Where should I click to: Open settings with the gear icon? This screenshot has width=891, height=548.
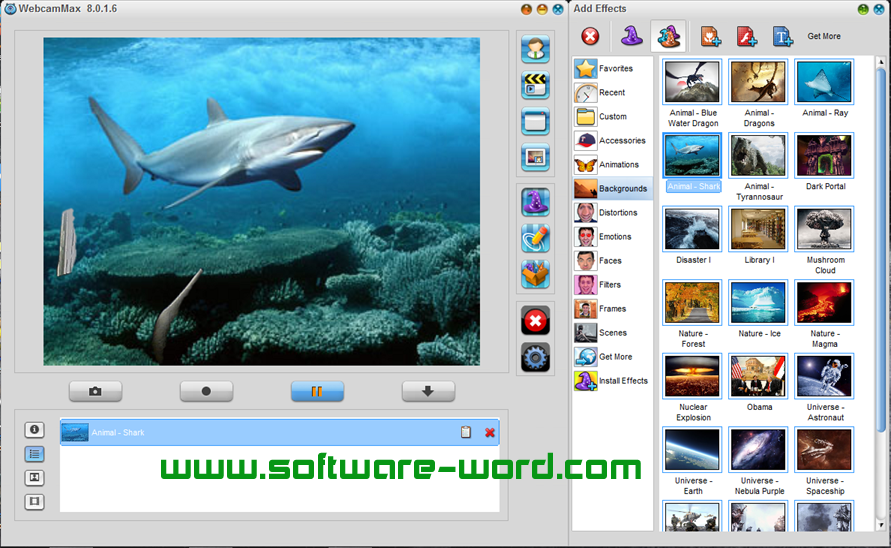[x=535, y=358]
